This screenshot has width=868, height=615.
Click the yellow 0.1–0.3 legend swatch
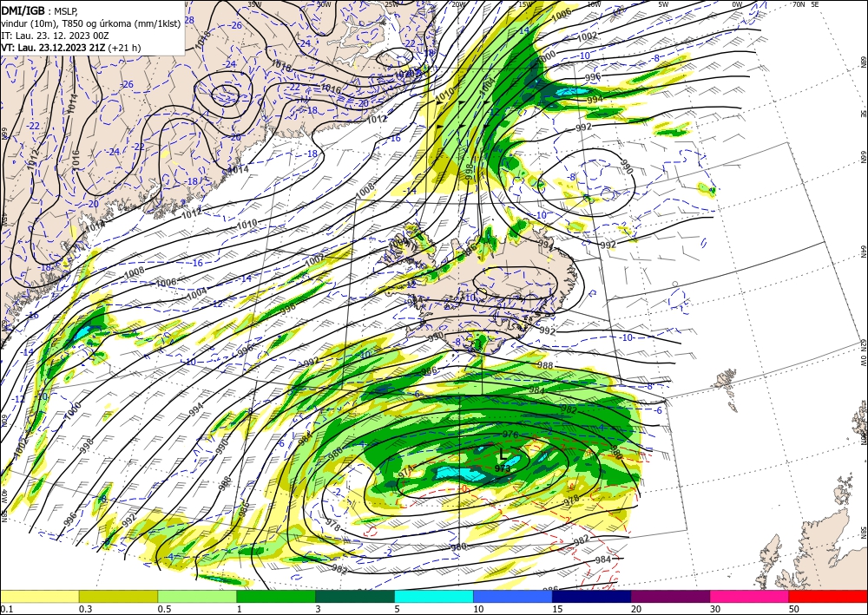tap(39, 596)
